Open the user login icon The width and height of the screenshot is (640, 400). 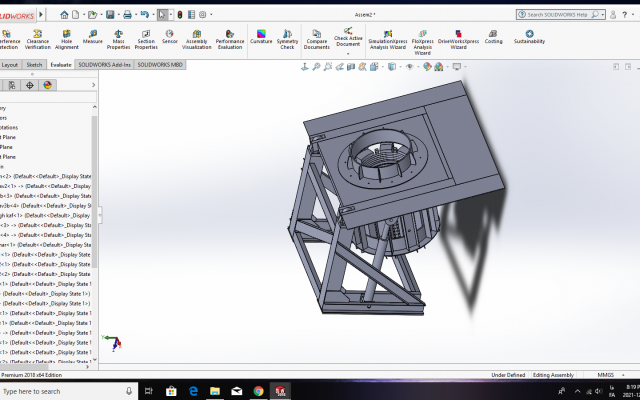[x=613, y=15]
